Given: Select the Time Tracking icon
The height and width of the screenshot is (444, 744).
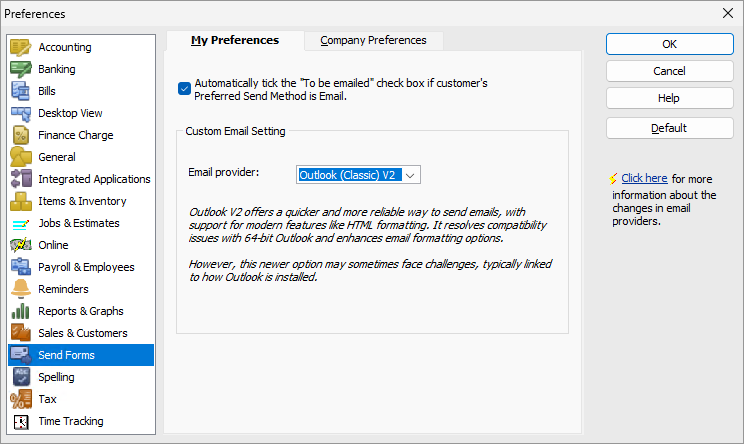Looking at the screenshot, I should (21, 421).
